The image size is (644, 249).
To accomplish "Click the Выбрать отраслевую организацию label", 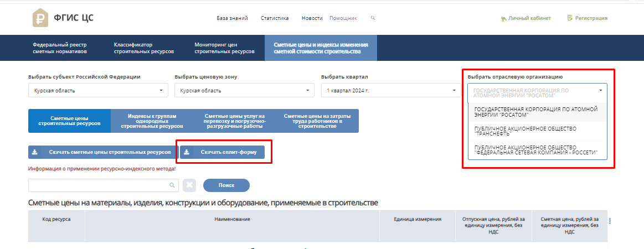I will click(x=515, y=77).
